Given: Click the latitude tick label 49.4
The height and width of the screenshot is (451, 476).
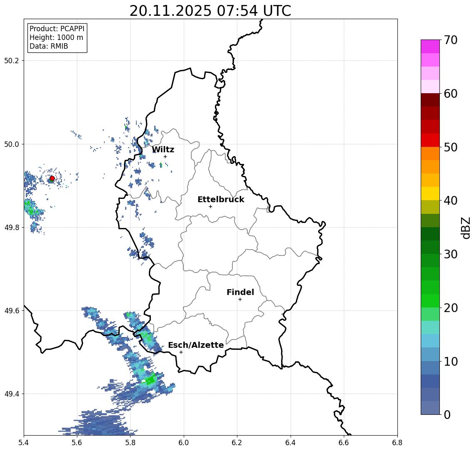Looking at the screenshot, I should point(12,394).
